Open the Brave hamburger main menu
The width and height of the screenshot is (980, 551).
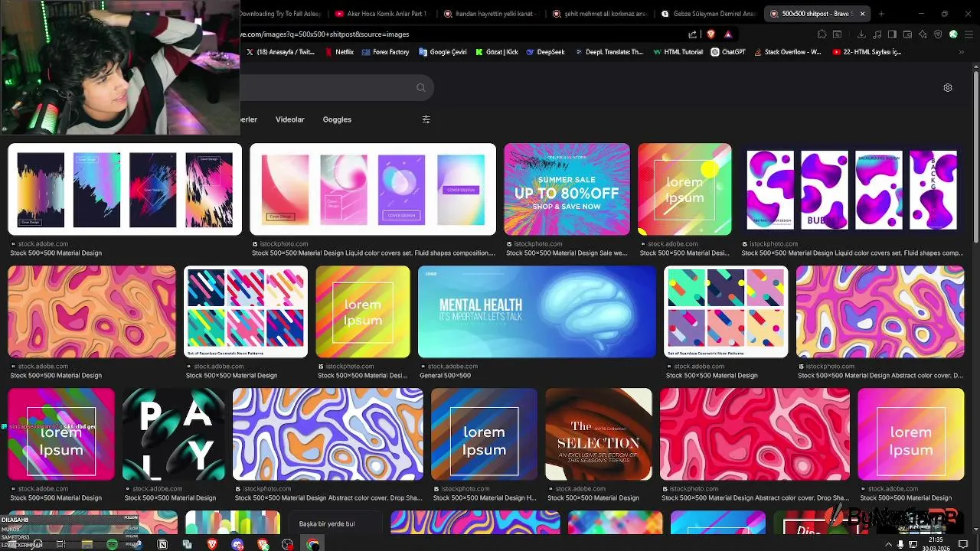[x=969, y=34]
